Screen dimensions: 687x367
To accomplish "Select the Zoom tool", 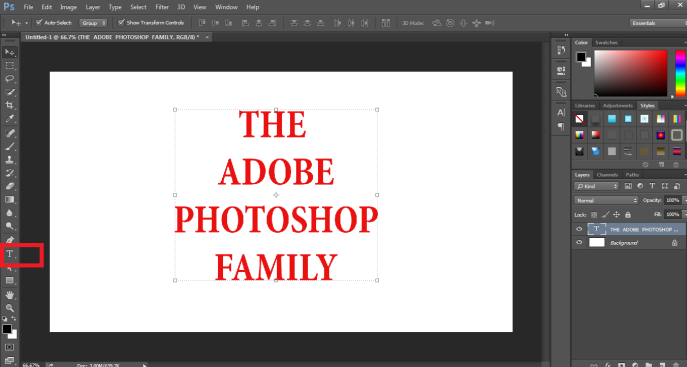I will point(10,308).
